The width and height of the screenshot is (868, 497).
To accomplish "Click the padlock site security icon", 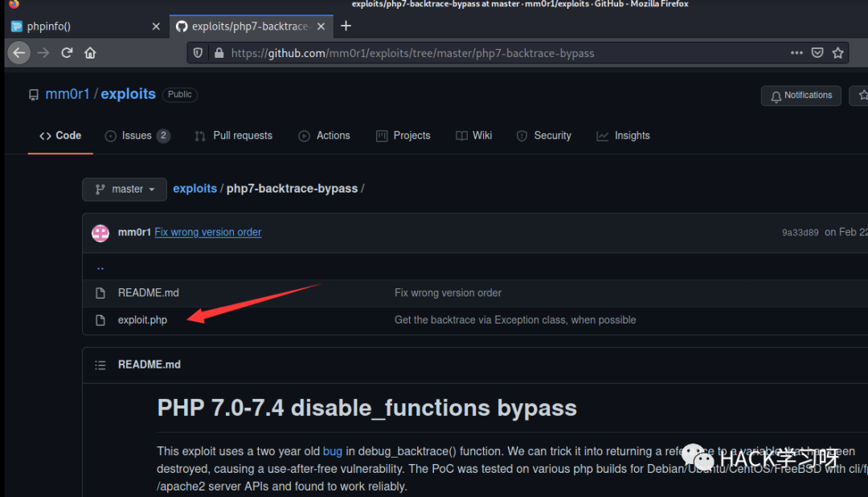I will (219, 53).
